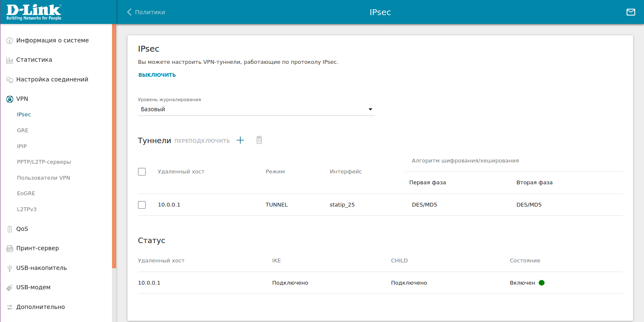Click the D-Link logo

[34, 12]
